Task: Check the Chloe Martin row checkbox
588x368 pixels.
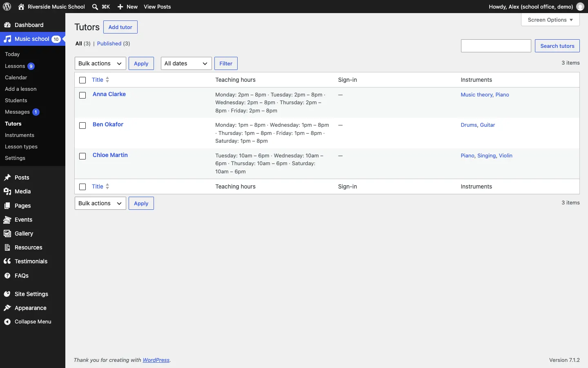Action: pyautogui.click(x=82, y=156)
